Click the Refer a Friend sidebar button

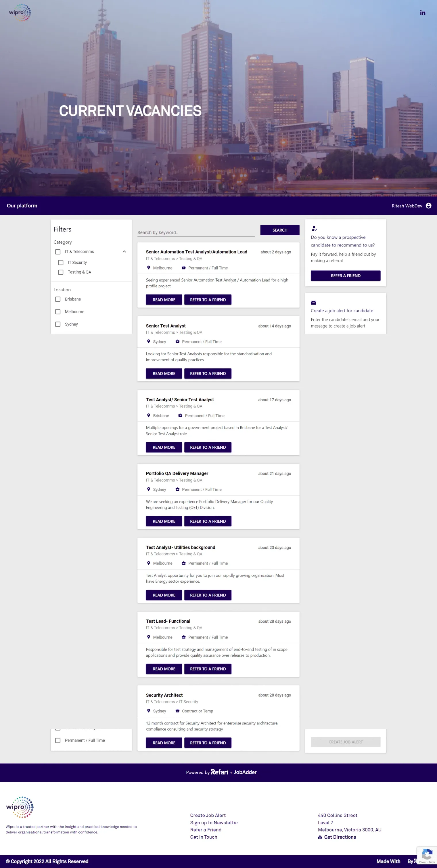(x=345, y=276)
